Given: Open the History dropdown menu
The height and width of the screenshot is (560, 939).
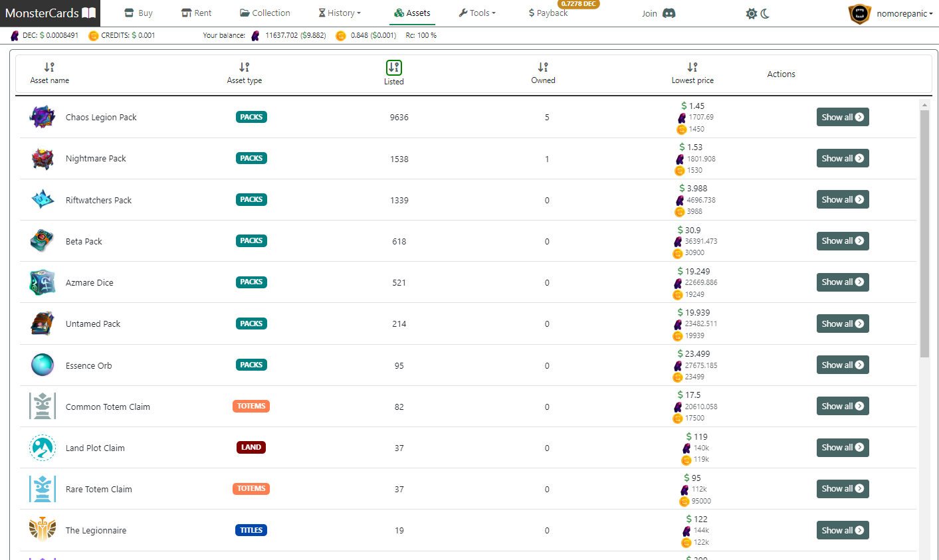Looking at the screenshot, I should point(340,13).
